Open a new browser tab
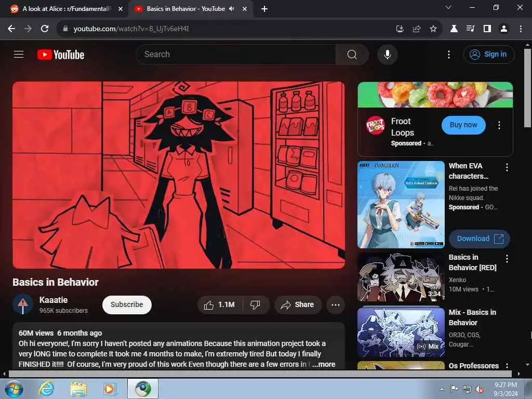 tap(264, 9)
